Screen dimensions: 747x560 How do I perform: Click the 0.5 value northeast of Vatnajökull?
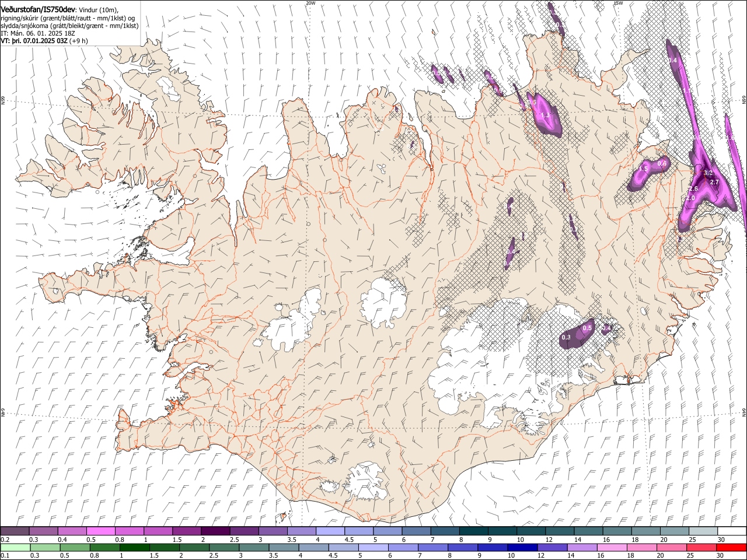587,328
